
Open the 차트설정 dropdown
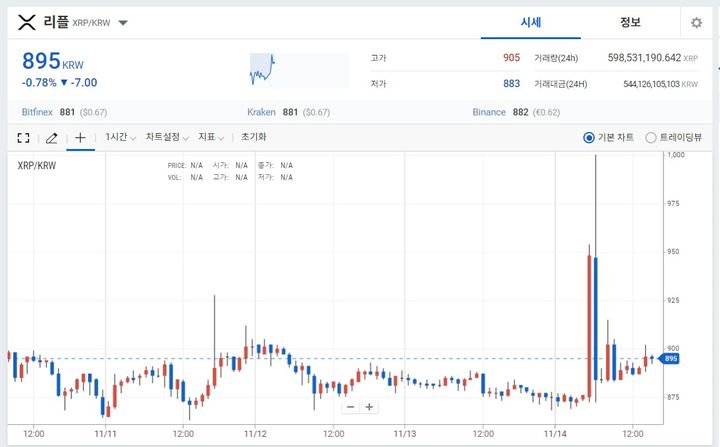coord(167,137)
